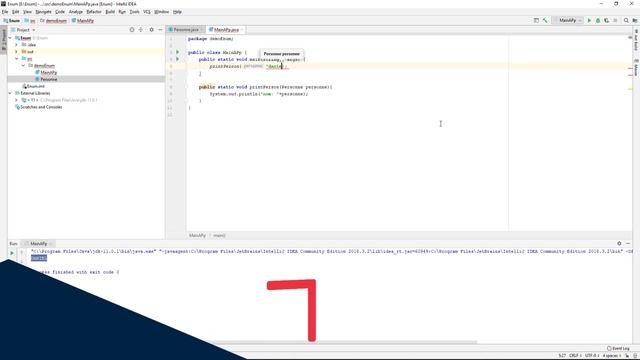Viewport: 640px width, 360px height.
Task: Click the collapse all icon in Project panel
Action: pos(141,30)
